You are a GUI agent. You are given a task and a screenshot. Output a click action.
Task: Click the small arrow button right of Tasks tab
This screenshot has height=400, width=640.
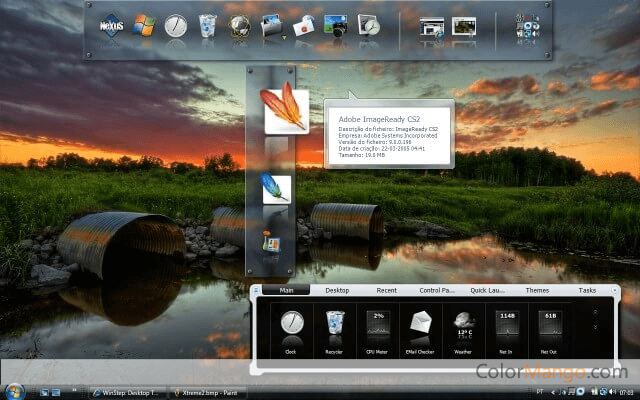(614, 290)
